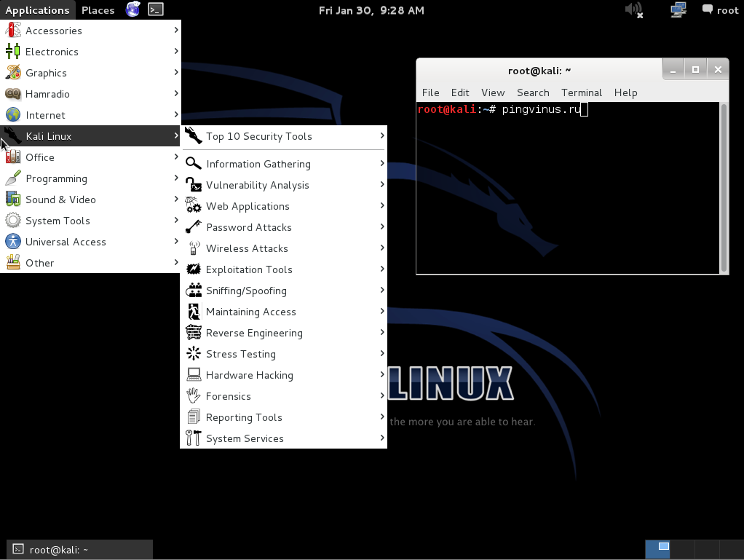Expand the Top 10 Security Tools arrow
The height and width of the screenshot is (560, 744).
382,135
